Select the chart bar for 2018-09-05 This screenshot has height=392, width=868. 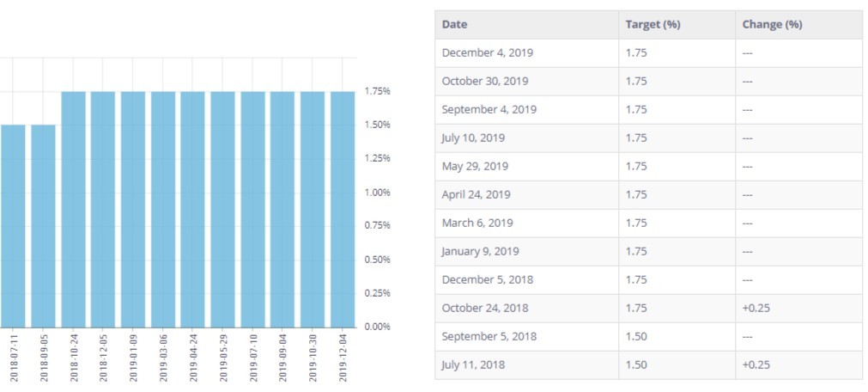43,225
